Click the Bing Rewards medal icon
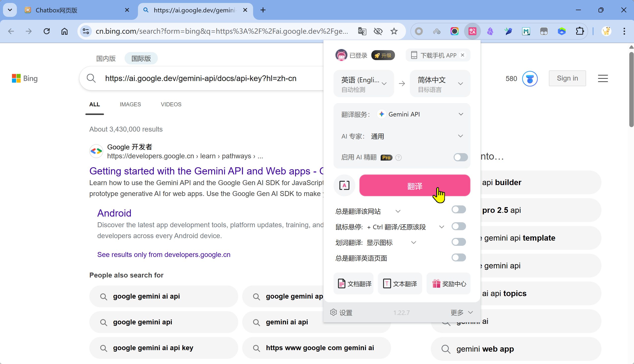634x364 pixels. 530,79
